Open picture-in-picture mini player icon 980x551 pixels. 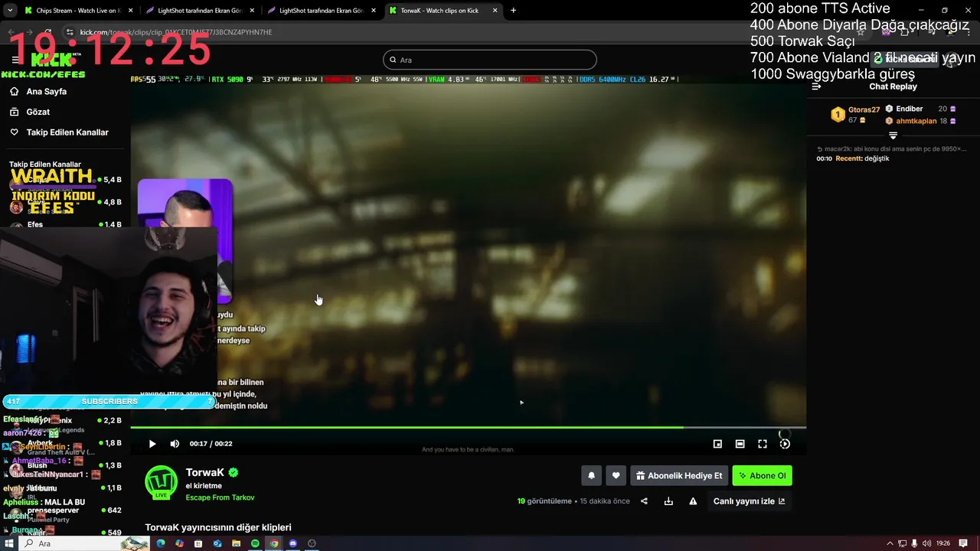click(717, 444)
